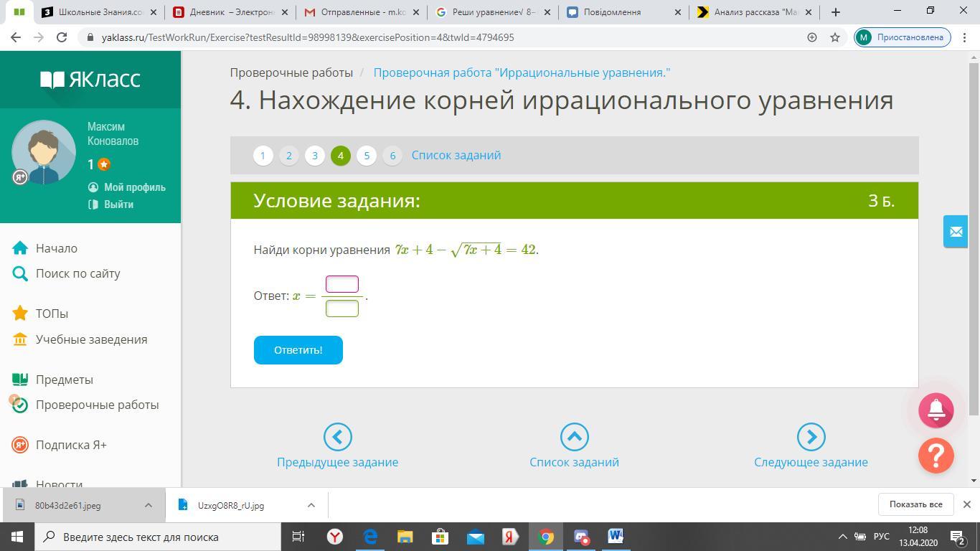Switch to Анализ рассказа tab
Screen dimensions: 980x551
click(x=756, y=12)
